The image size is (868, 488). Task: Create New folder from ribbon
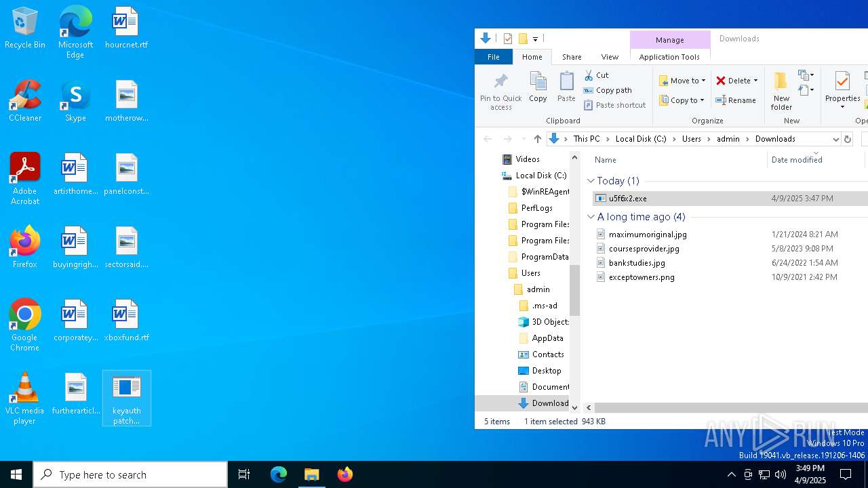click(x=781, y=91)
